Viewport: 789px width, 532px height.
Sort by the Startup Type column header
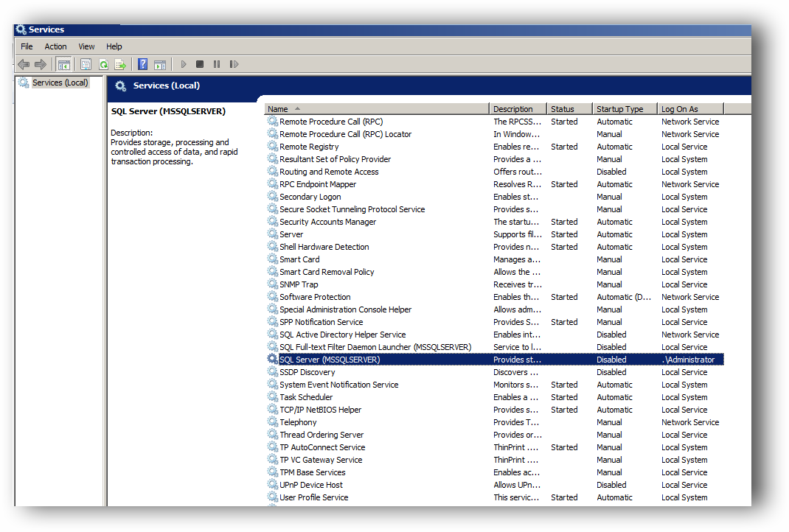625,109
